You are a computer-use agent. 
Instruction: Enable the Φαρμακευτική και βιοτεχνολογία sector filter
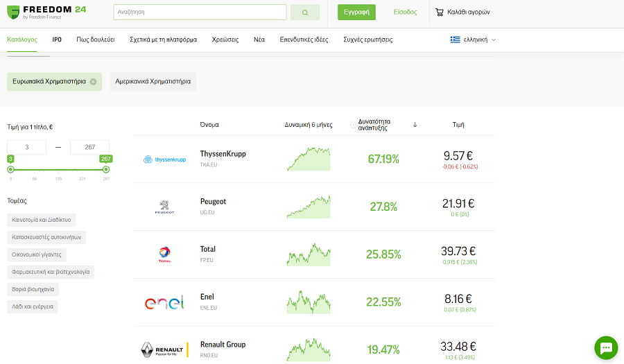click(x=51, y=272)
